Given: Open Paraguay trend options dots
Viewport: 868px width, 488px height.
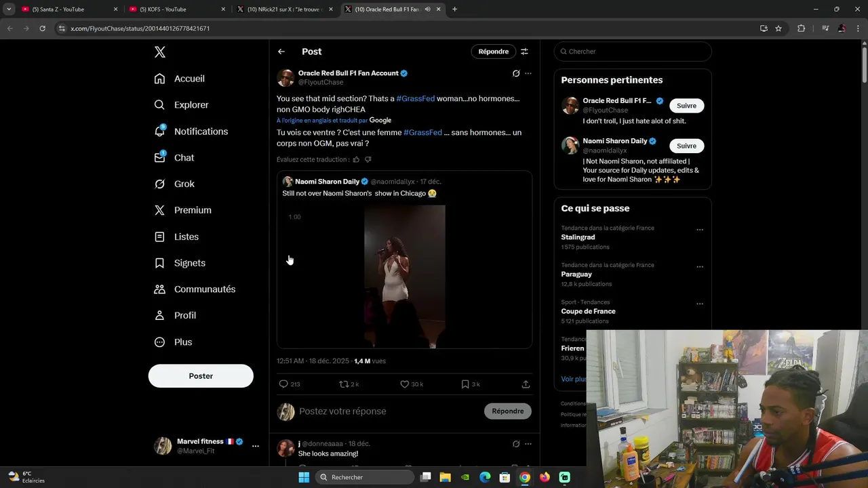Looking at the screenshot, I should pos(700,267).
